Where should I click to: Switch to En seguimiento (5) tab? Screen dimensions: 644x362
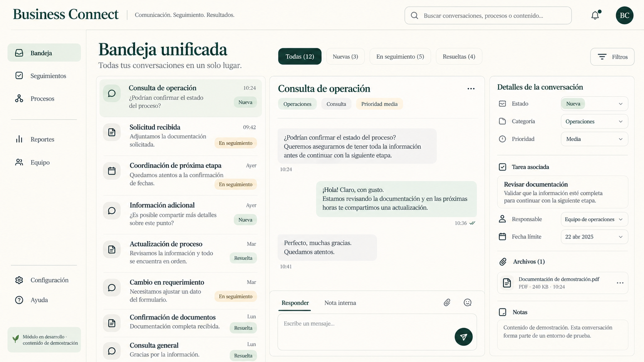click(x=400, y=57)
